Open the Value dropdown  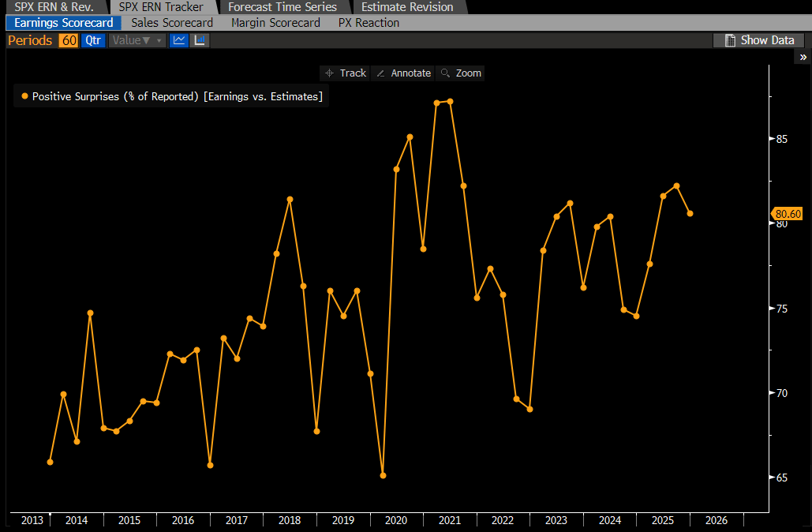coord(137,40)
